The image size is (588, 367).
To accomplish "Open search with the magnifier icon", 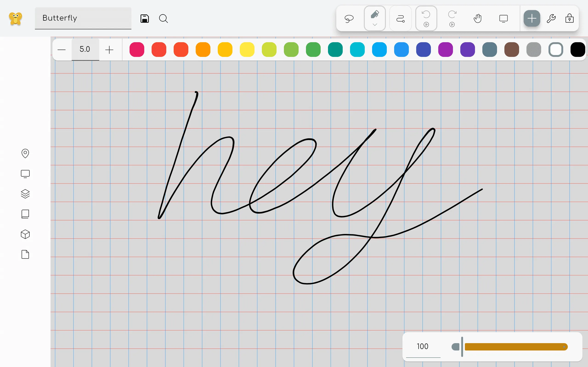I will pos(163,18).
